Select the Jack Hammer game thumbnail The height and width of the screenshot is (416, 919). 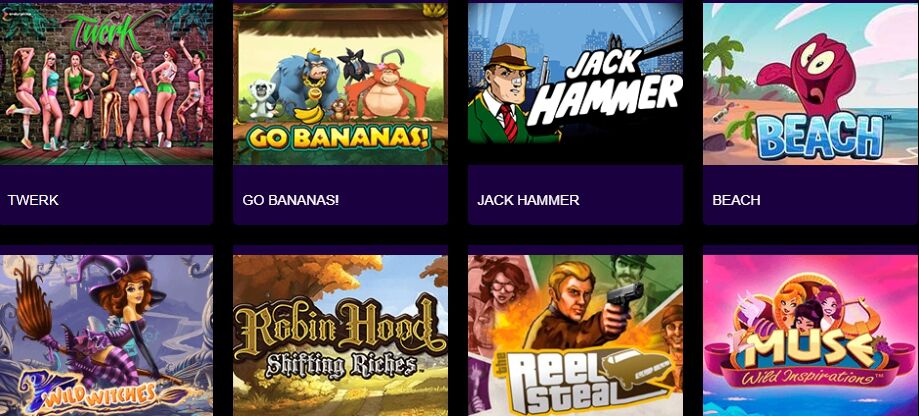[575, 84]
